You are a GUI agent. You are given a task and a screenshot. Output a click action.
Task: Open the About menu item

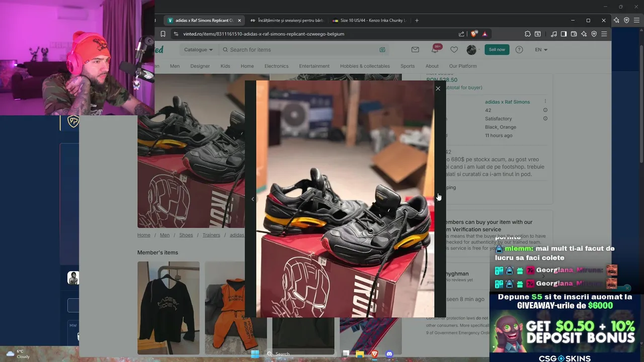point(432,66)
